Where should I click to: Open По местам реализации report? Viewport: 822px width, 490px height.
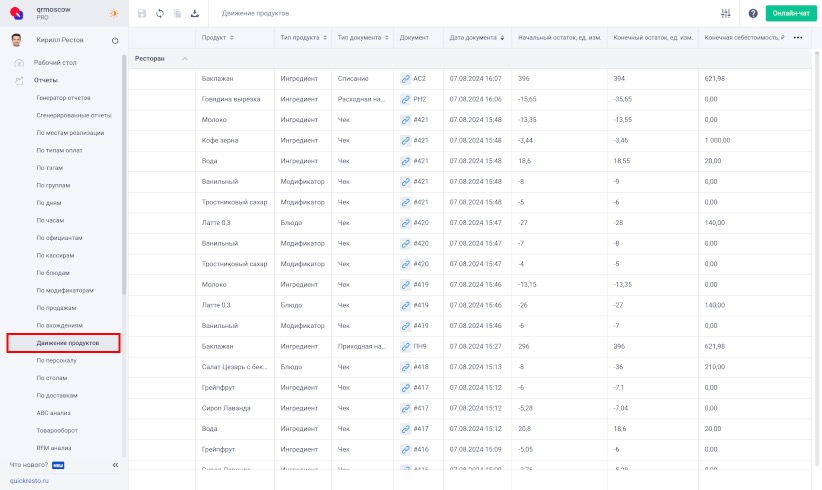click(70, 133)
